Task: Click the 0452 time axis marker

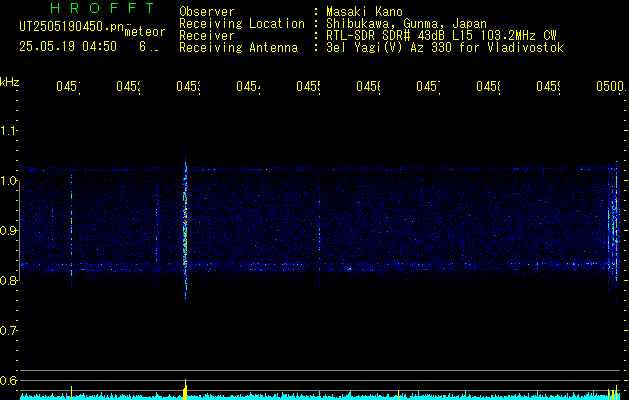Action: (x=128, y=86)
